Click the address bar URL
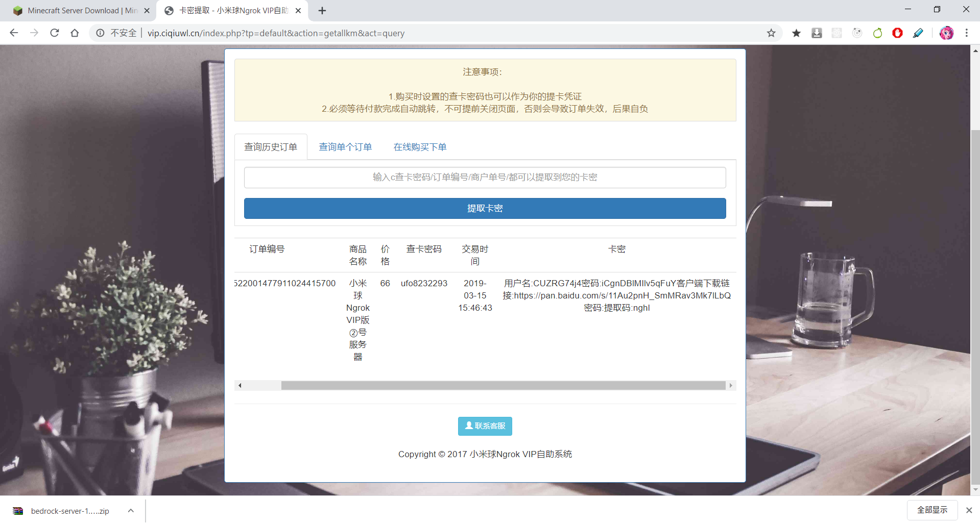Image resolution: width=980 pixels, height=525 pixels. tap(276, 33)
